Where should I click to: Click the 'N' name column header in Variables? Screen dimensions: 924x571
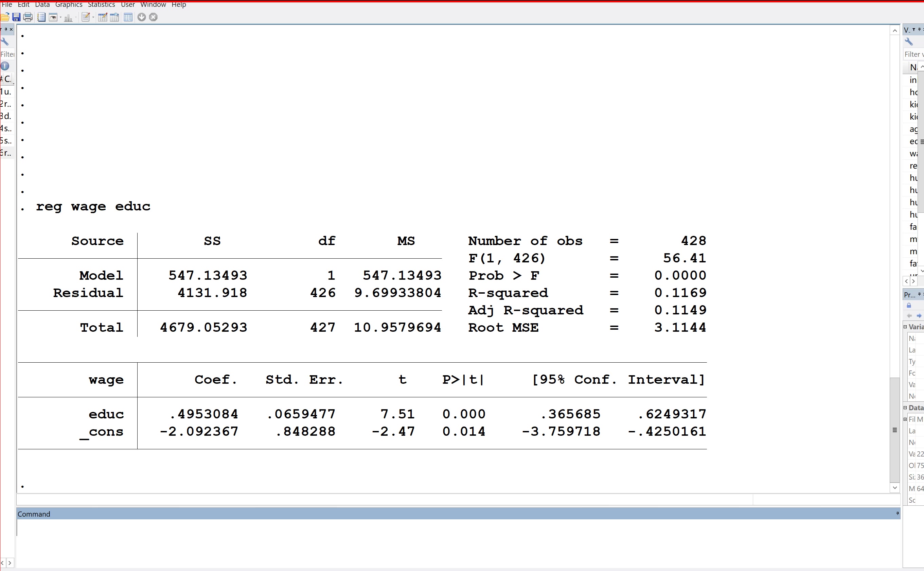pos(913,67)
